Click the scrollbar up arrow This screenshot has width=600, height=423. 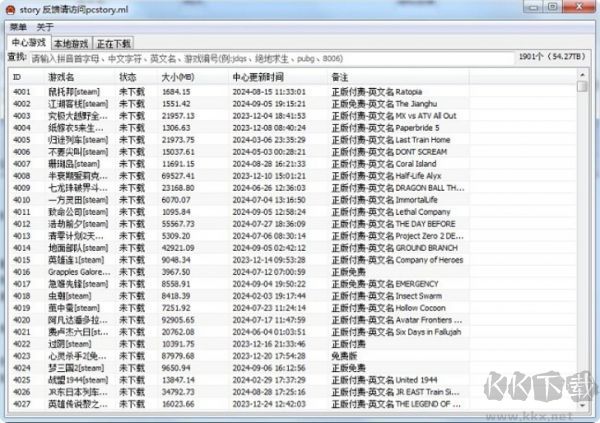tap(582, 75)
